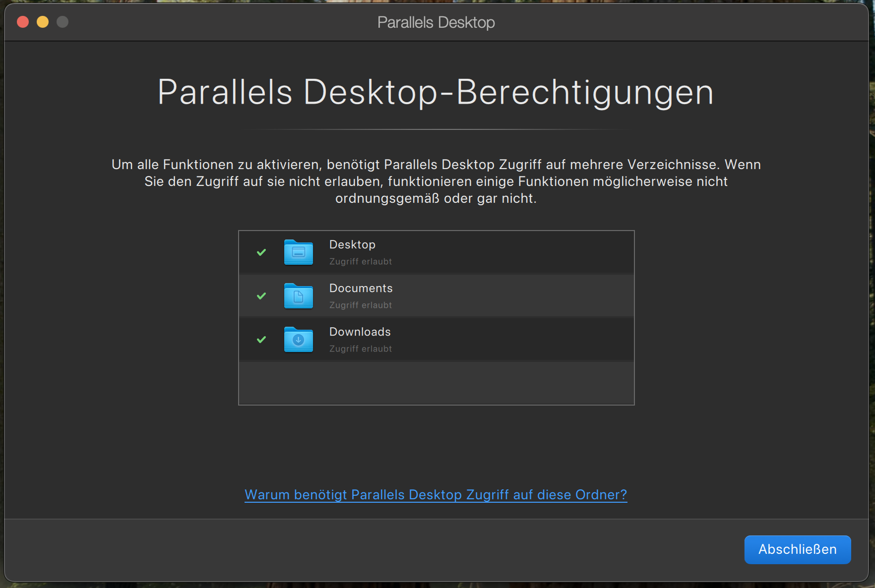875x588 pixels.
Task: Click the Documents folder icon
Action: pyautogui.click(x=298, y=296)
